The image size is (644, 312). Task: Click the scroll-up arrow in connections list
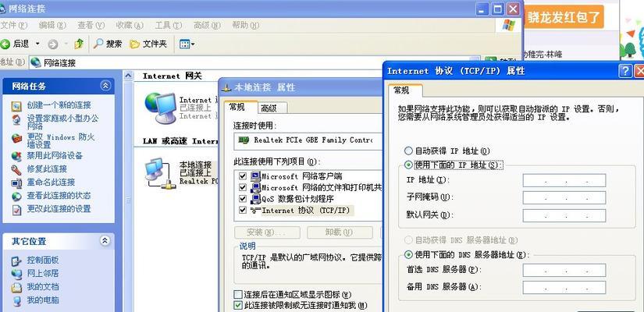click(x=129, y=76)
